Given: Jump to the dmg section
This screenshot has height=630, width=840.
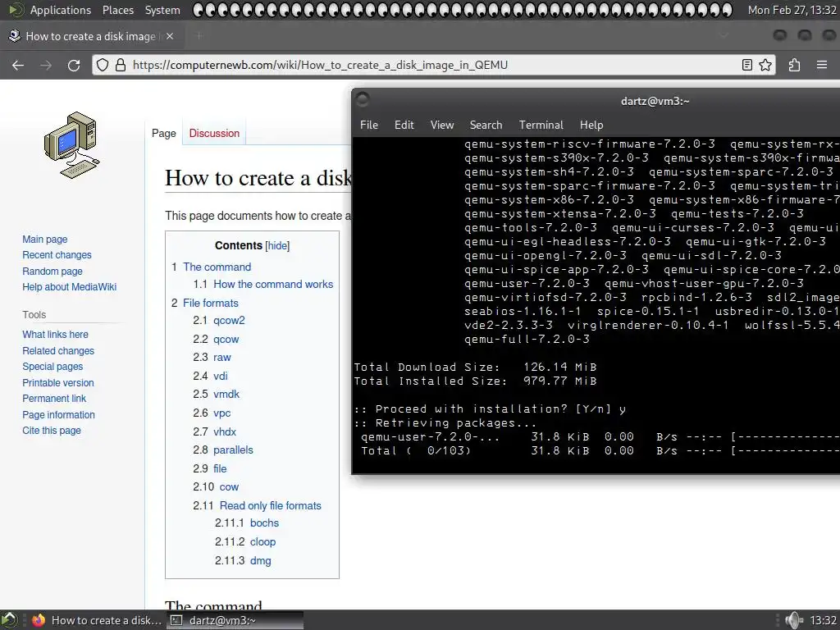Looking at the screenshot, I should point(260,560).
